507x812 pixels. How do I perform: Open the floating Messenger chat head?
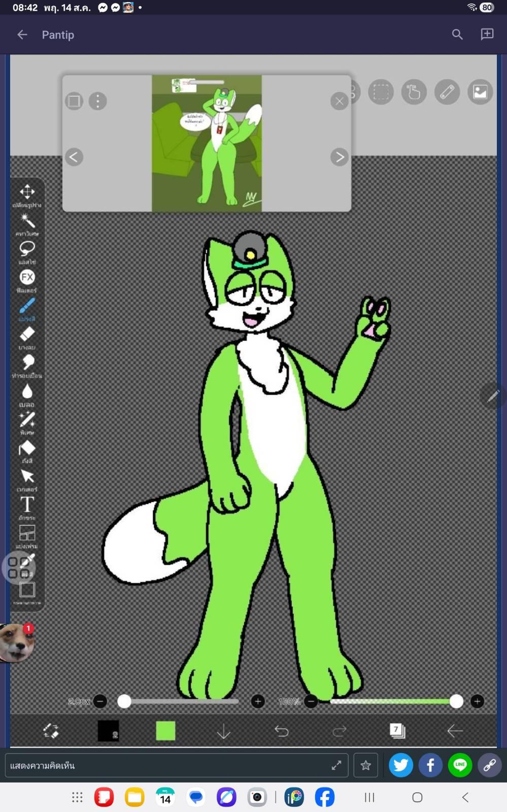coord(16,643)
